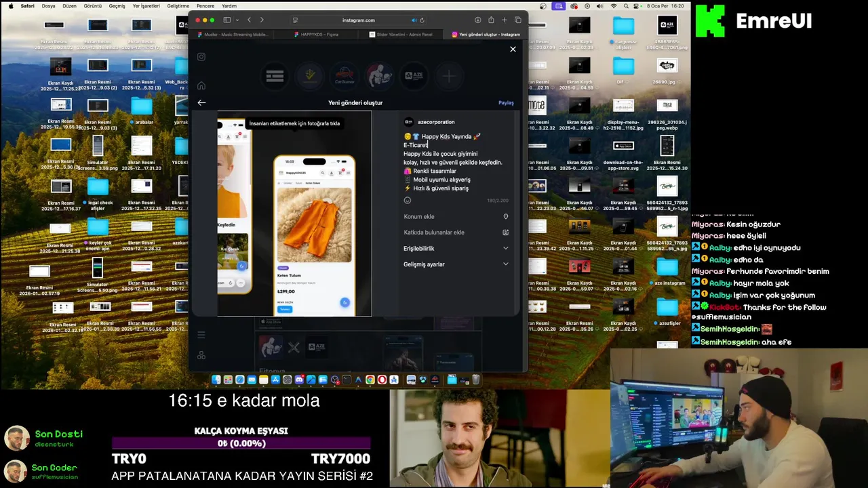Screen dimensions: 868x488
Task: Open the Trash in the Dock
Action: [x=476, y=380]
